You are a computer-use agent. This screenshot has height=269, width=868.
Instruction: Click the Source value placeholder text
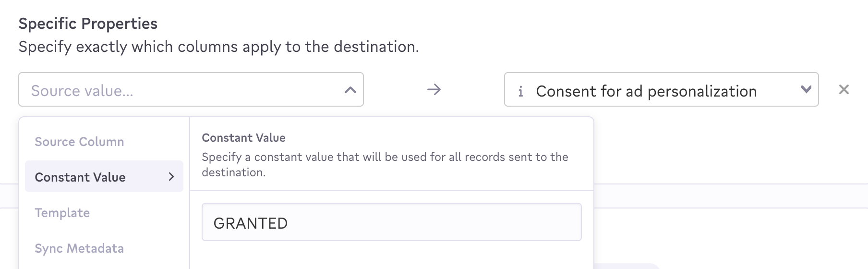click(x=82, y=91)
